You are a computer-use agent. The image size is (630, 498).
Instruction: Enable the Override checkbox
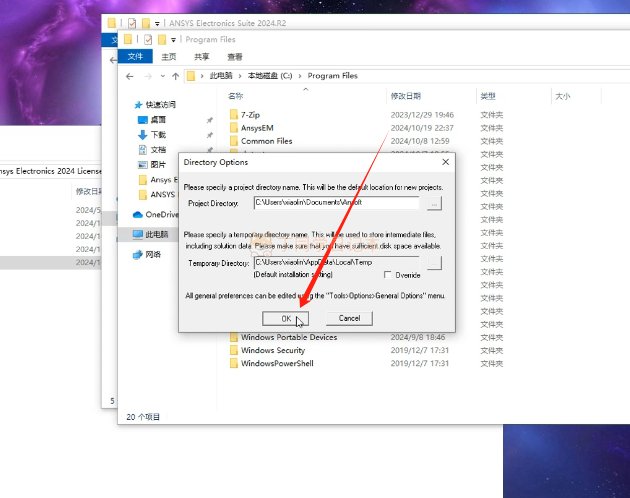388,274
